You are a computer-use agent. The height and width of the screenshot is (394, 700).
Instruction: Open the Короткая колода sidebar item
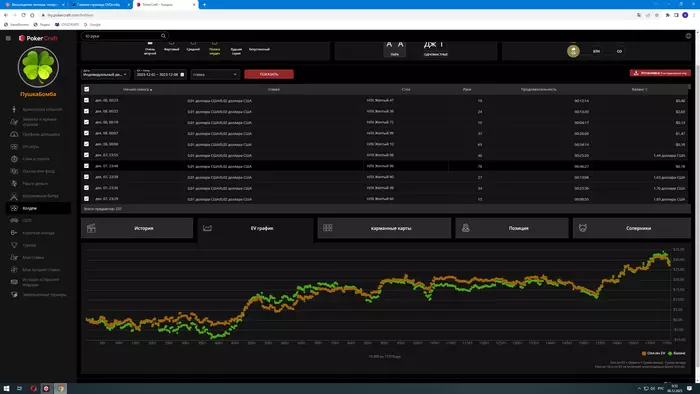point(38,233)
